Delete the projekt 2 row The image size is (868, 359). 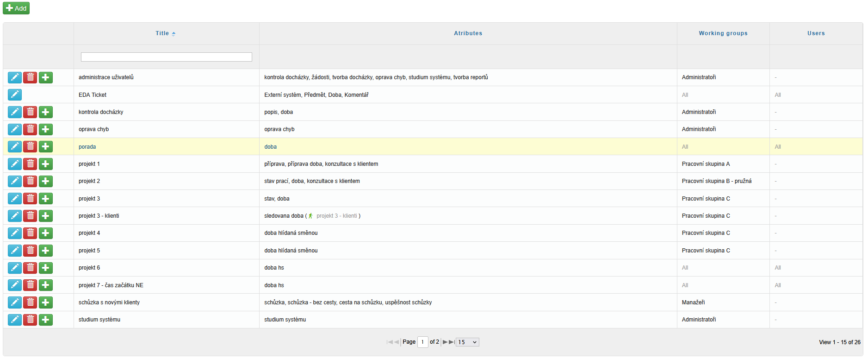[x=30, y=181]
